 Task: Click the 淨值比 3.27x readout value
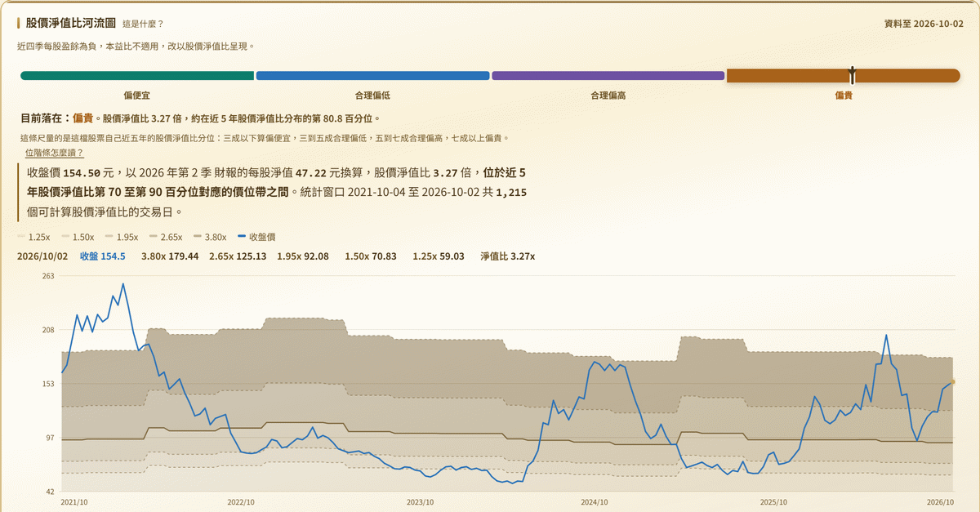[508, 256]
